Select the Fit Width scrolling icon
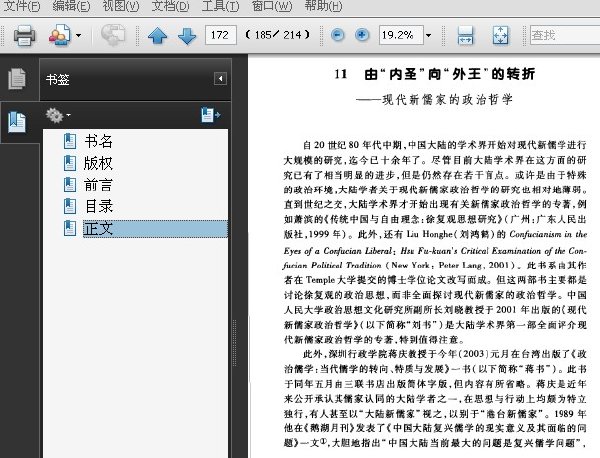 pyautogui.click(x=465, y=36)
